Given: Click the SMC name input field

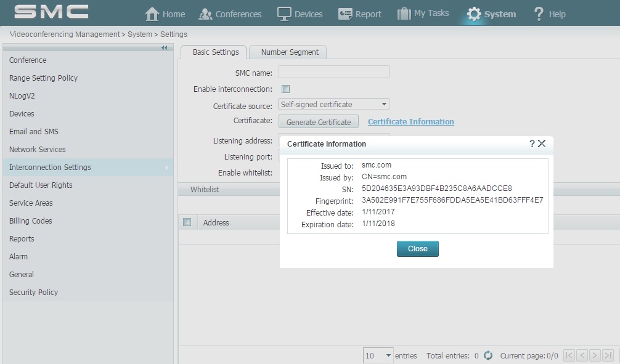Looking at the screenshot, I should [333, 72].
